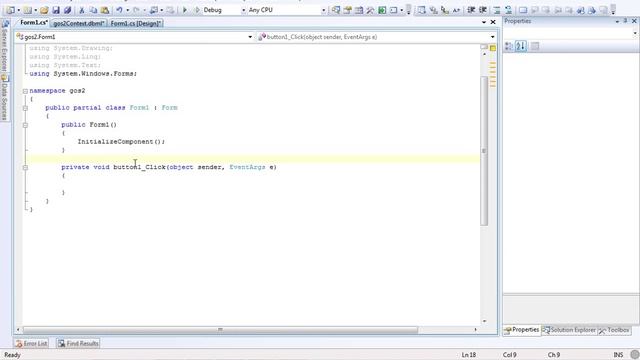Collapse the Form1() constructor outline
Screen dimensions: 640x360
(x=25, y=125)
